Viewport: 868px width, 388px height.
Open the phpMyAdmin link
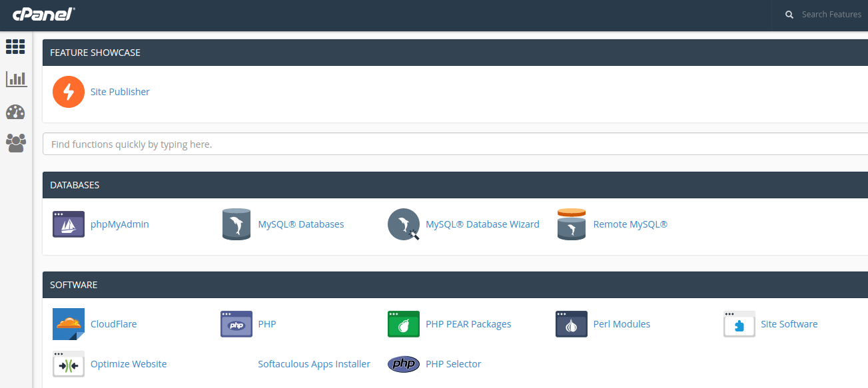[x=120, y=224]
